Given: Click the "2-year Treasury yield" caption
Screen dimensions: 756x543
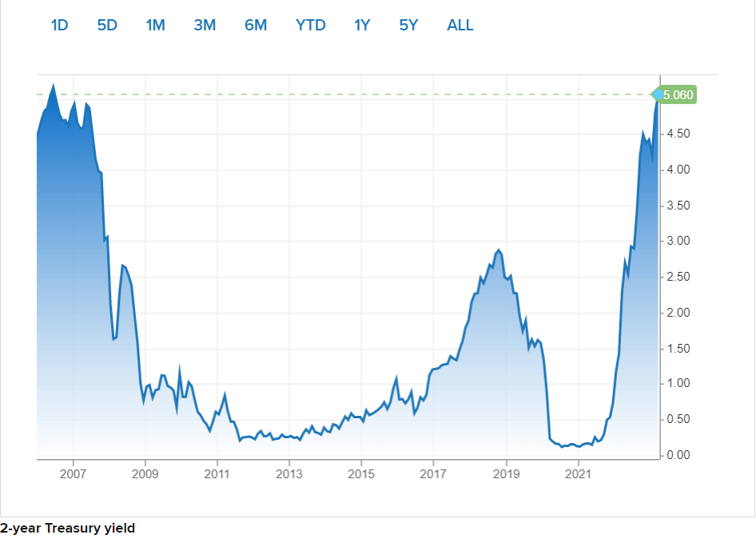Looking at the screenshot, I should (67, 529).
